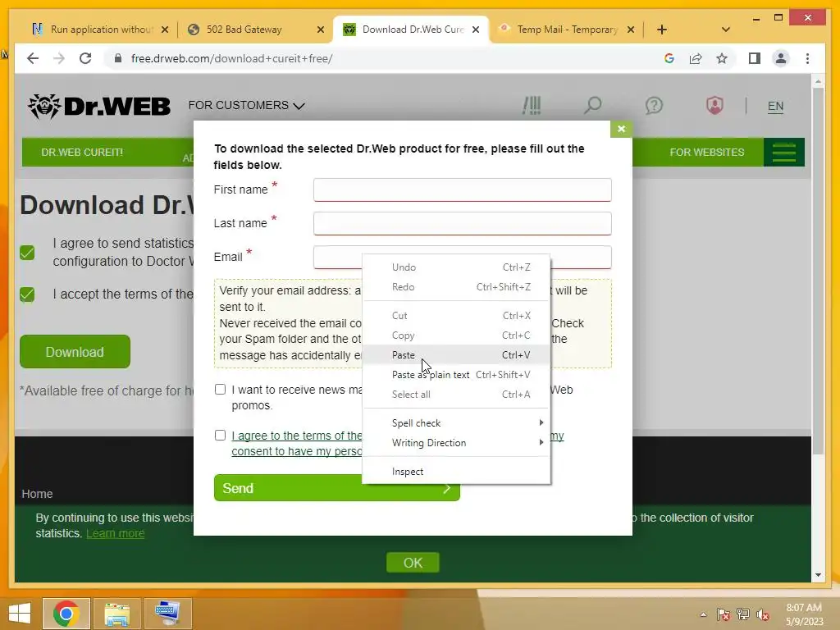Open the tab search chevron
Viewport: 840px width, 630px height.
pyautogui.click(x=725, y=30)
